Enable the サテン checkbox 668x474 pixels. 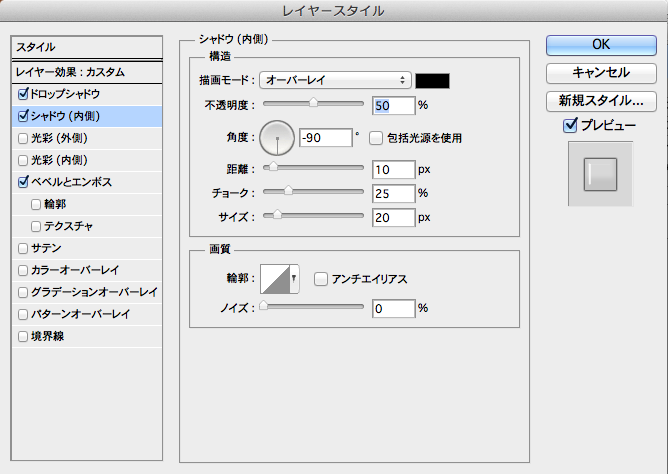coord(23,248)
